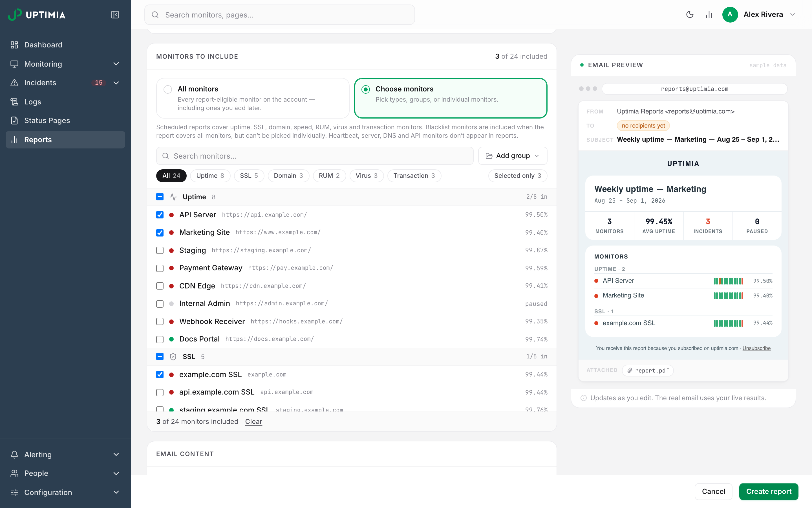Open Dashboard in sidebar
This screenshot has height=508, width=812.
[x=65, y=45]
